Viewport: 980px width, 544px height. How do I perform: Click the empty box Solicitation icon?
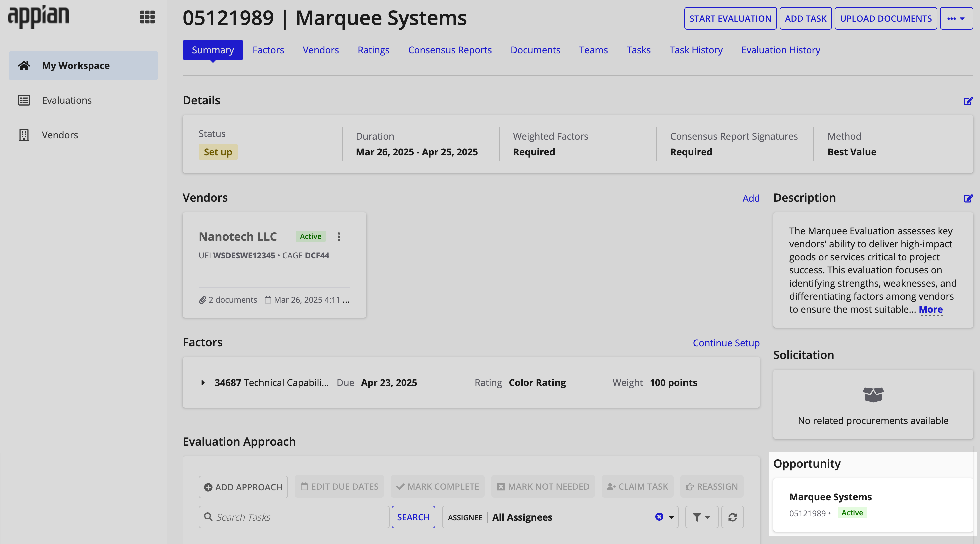(x=873, y=394)
